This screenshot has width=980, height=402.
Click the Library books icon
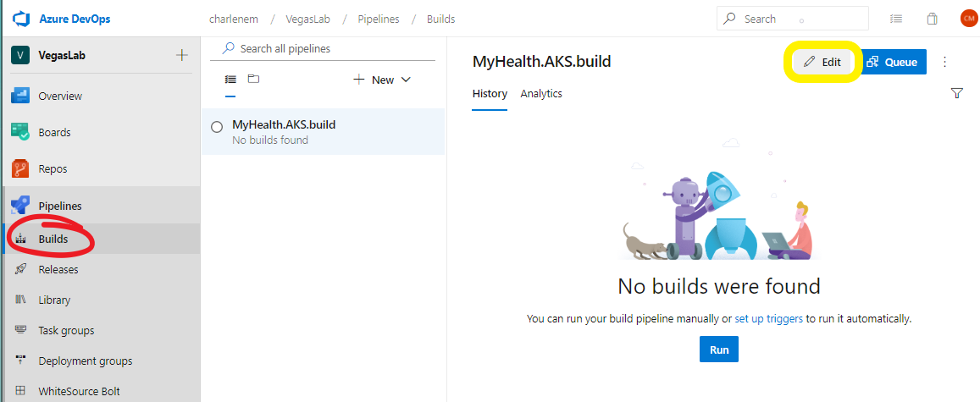[20, 300]
